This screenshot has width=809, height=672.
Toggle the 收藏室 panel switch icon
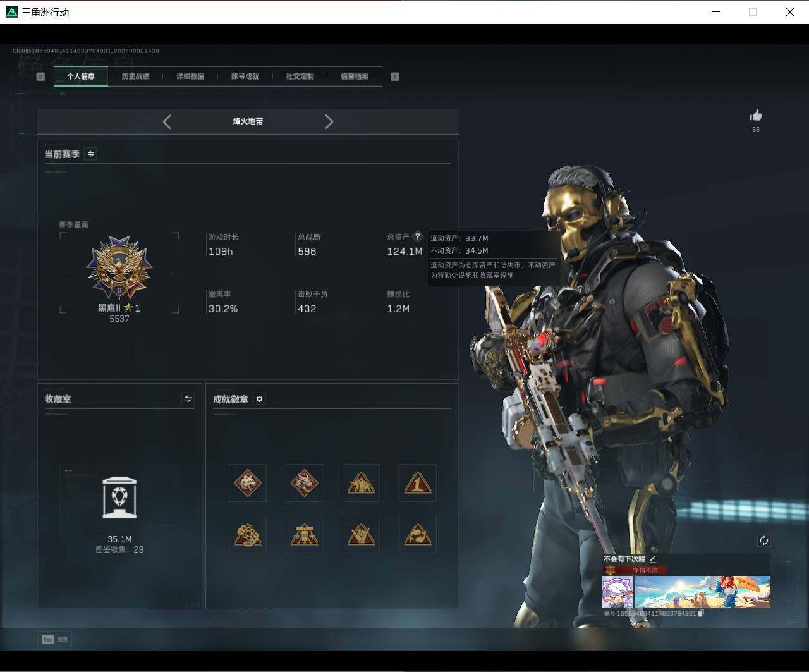188,398
